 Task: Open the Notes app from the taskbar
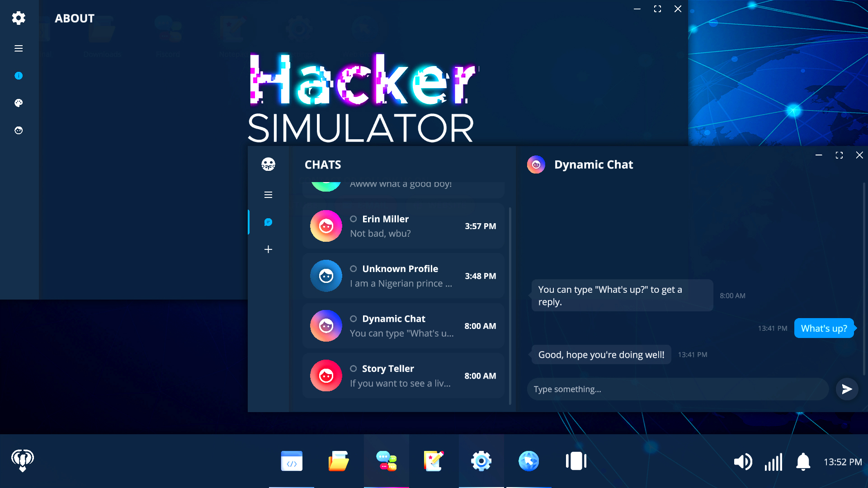pos(433,461)
